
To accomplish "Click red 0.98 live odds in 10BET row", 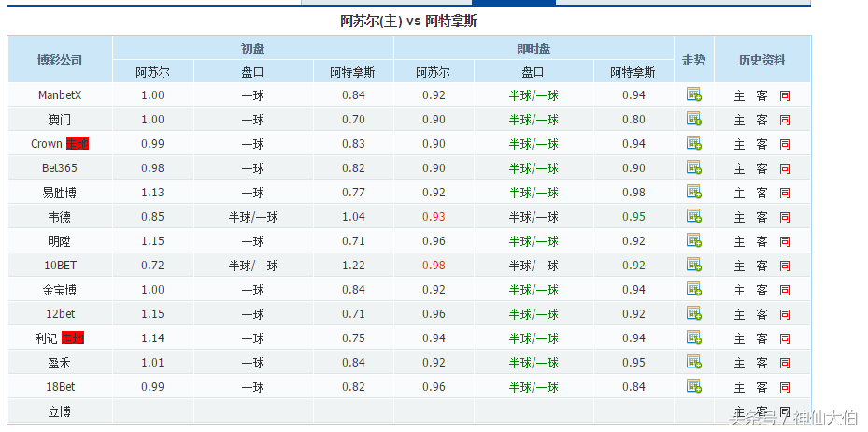I will click(434, 266).
